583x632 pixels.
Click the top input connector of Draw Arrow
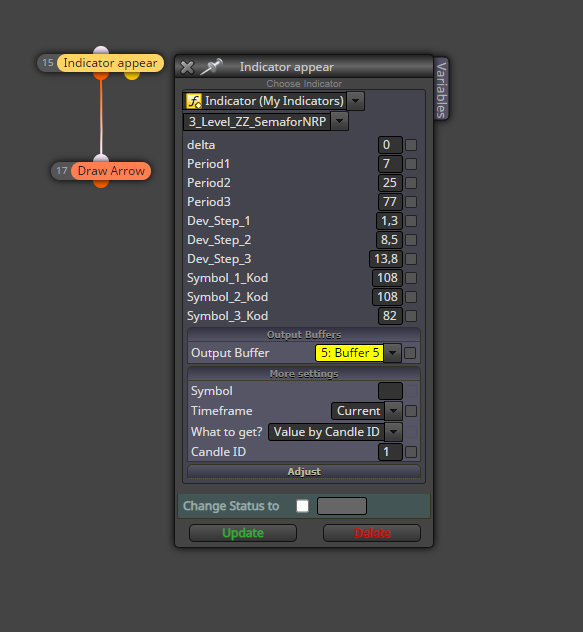[x=101, y=158]
